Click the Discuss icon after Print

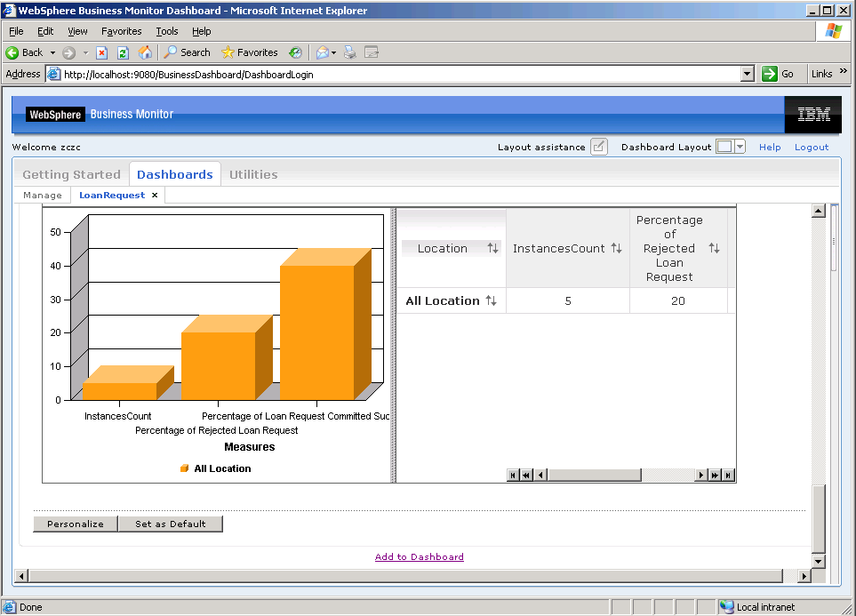372,52
